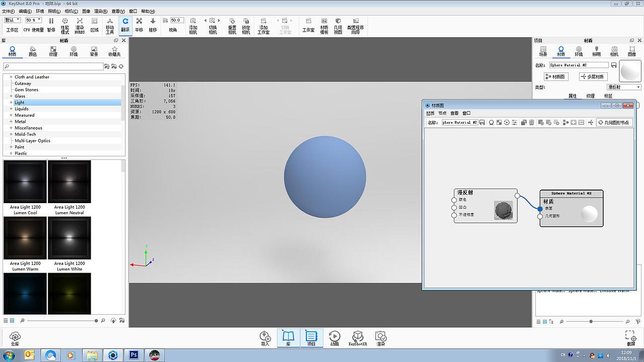Adjust project panel thumbnail size slider
The width and height of the screenshot is (644, 362).
[x=591, y=321]
